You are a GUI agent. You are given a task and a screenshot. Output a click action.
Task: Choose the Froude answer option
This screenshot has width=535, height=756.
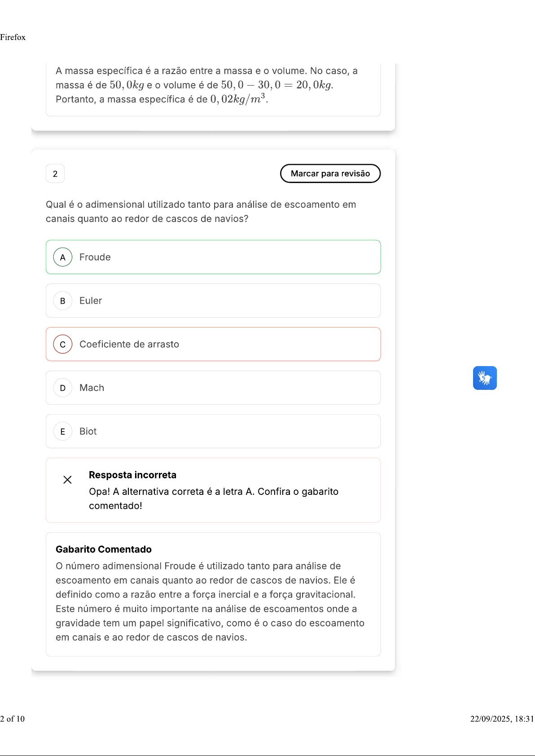tap(95, 257)
